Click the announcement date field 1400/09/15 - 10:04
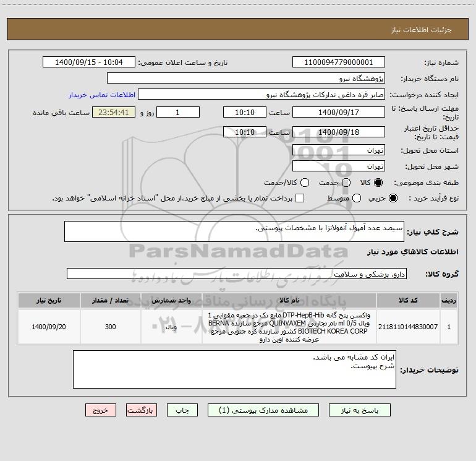Image resolution: width=476 pixels, height=461 pixels. click(89, 62)
